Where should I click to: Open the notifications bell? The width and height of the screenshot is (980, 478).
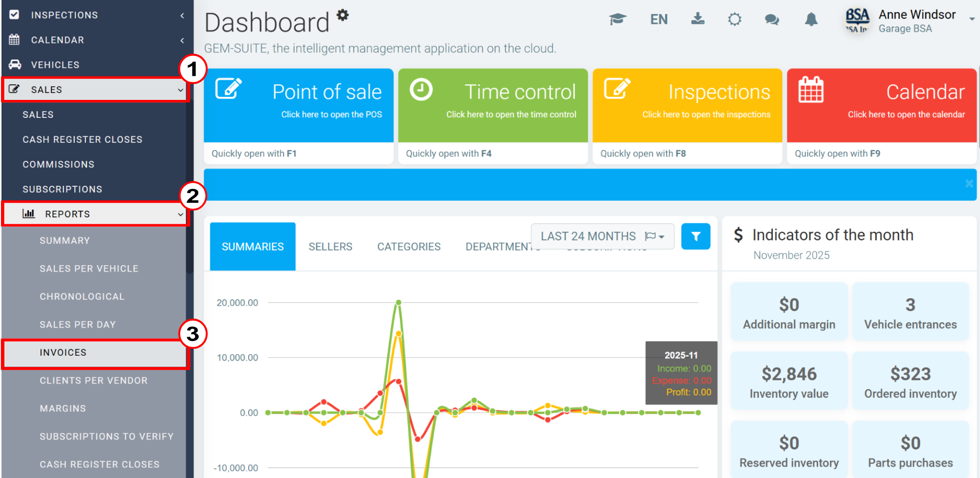(x=811, y=19)
